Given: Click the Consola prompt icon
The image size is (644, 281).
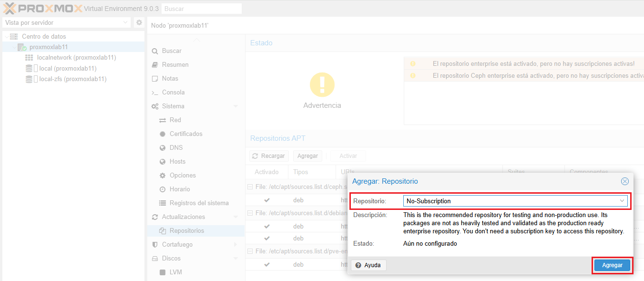Looking at the screenshot, I should [154, 93].
